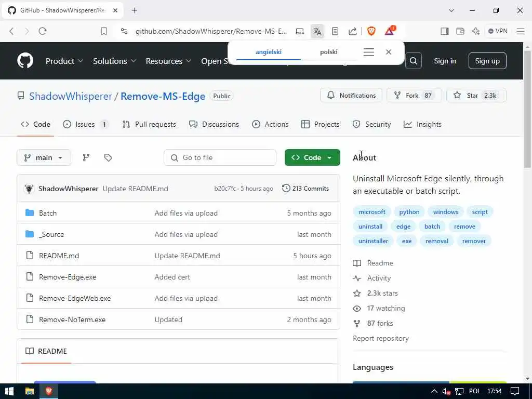Go back to the previous page
The height and width of the screenshot is (399, 532).
click(11, 31)
